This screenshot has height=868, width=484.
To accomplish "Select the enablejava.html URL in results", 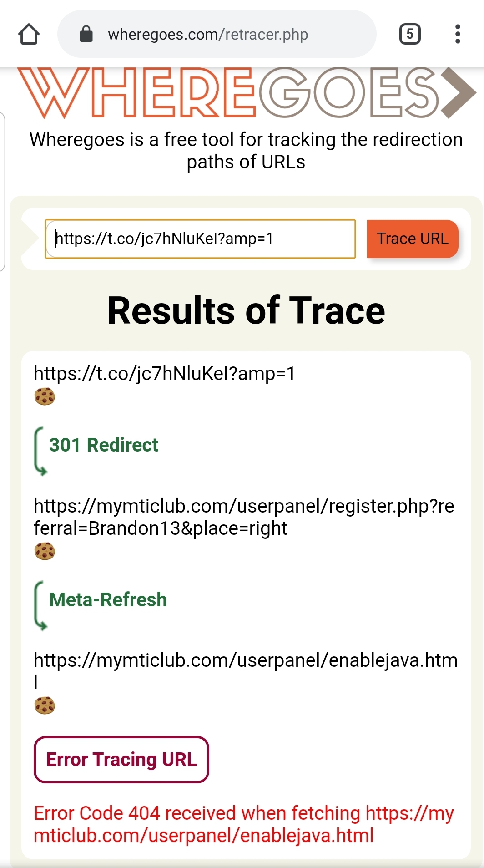I will (x=246, y=661).
